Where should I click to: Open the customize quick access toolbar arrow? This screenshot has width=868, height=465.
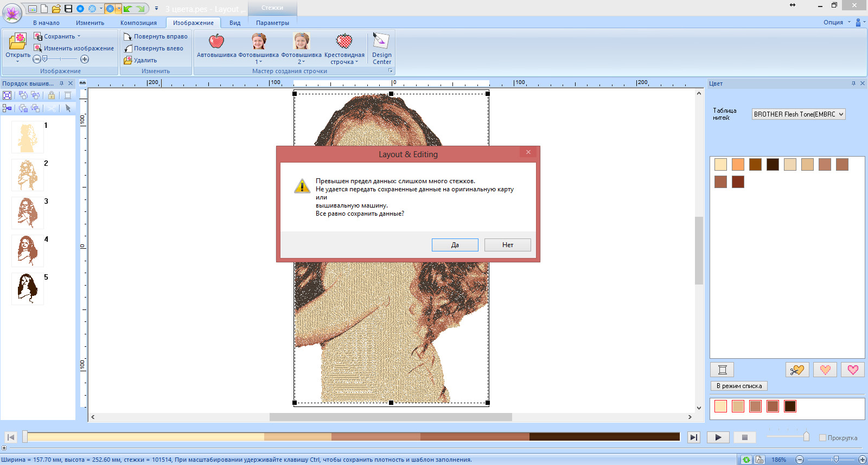(x=156, y=9)
